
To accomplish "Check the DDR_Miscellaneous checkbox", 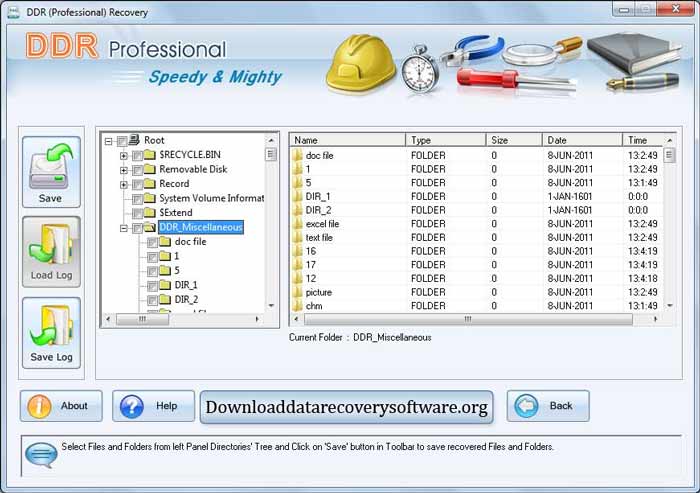I will [138, 228].
